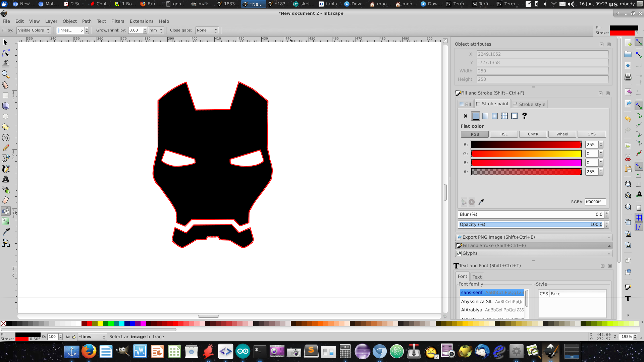Pick color with stroke panel eyedropper

(481, 202)
